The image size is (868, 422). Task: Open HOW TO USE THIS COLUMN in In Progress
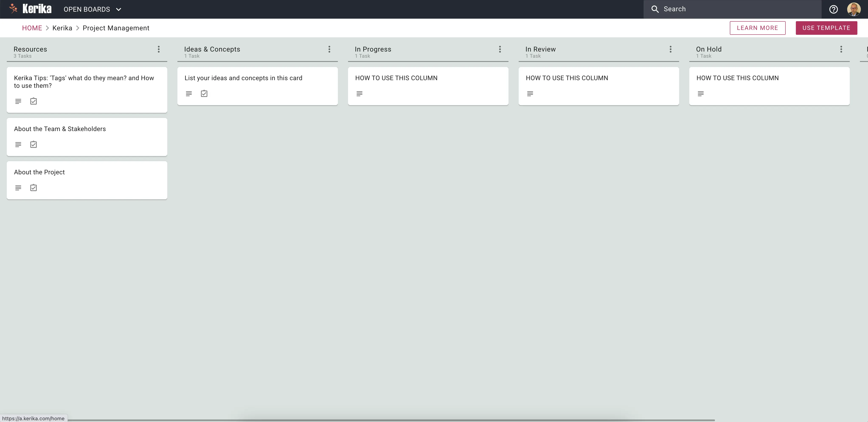pos(428,86)
